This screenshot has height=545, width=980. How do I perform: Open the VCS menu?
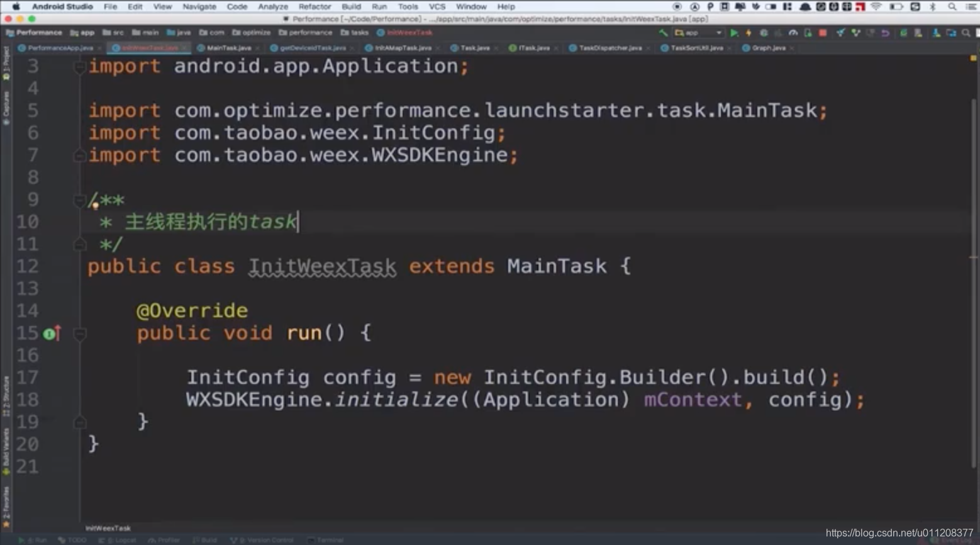(437, 6)
